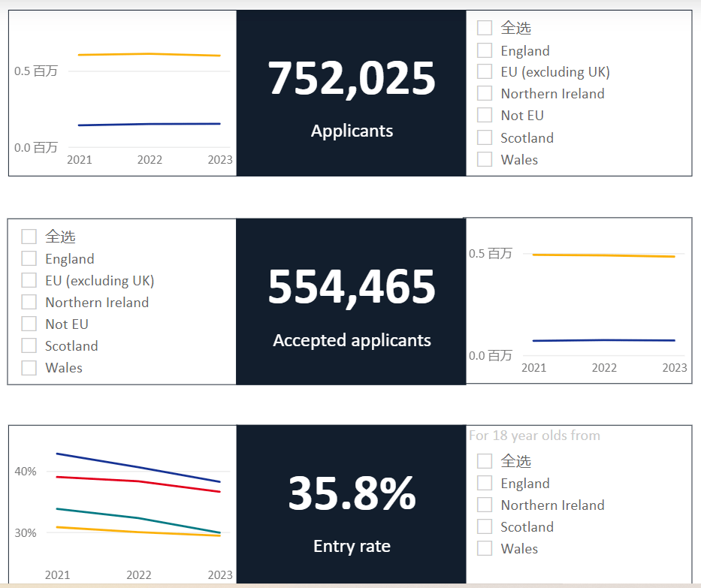Toggle 全选 for Accepted applicants filter
Screen dimensions: 701x588
click(29, 237)
